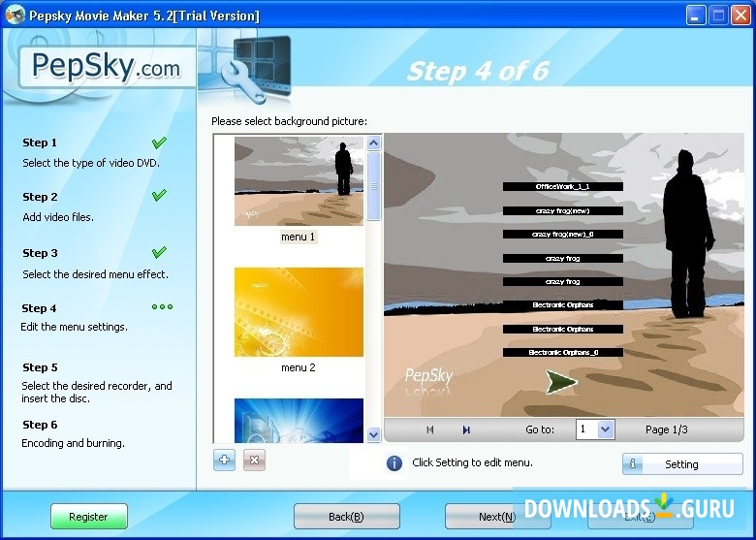Click the green play arrow in preview
The height and width of the screenshot is (540, 756).
pos(561,382)
